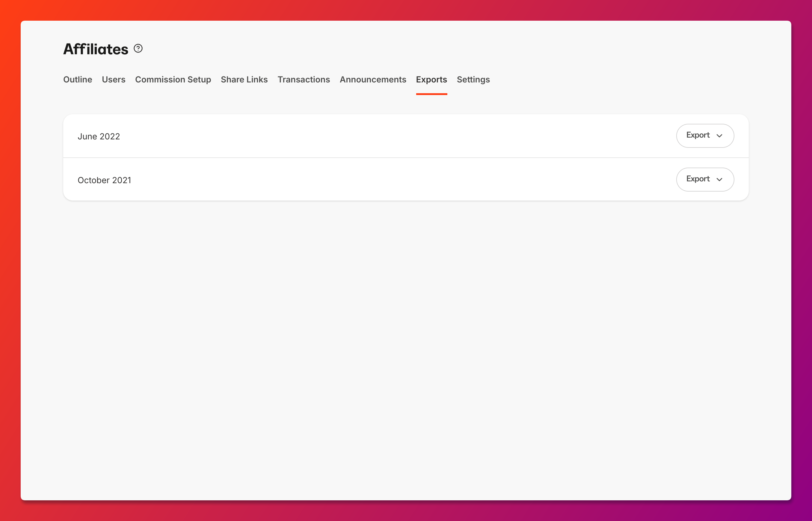Go to the Commission Setup tab

[173, 79]
